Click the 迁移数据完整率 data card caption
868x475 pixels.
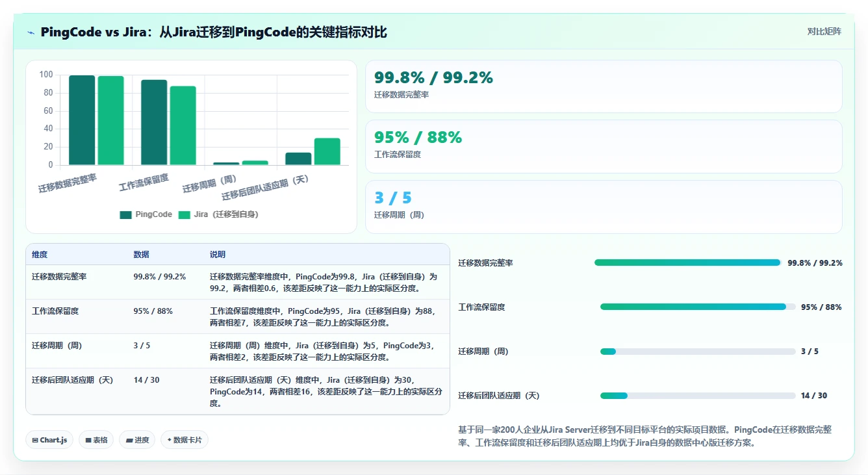402,95
